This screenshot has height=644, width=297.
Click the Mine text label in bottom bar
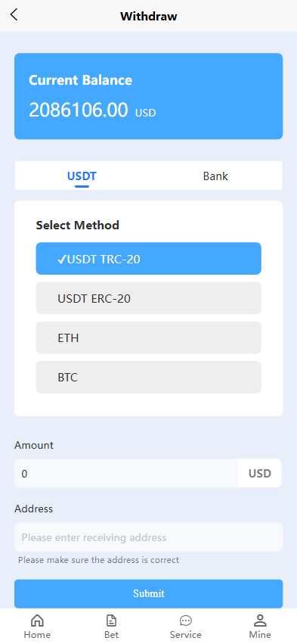(x=260, y=635)
